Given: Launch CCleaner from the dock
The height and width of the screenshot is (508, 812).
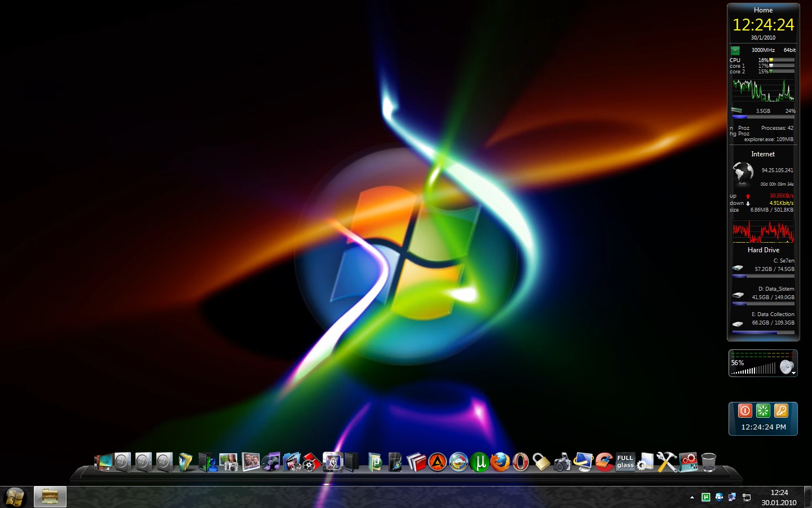Looking at the screenshot, I should click(604, 462).
